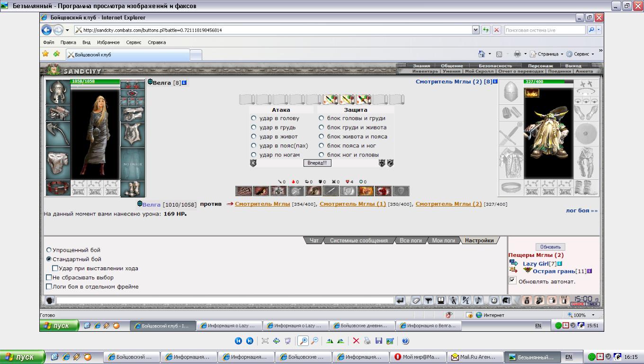Open the IE zoom level dropdown arrow
Image resolution: width=644 pixels, height=364 pixels.
pyautogui.click(x=593, y=315)
